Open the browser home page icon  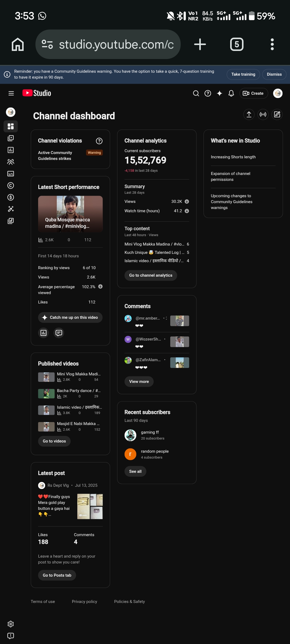pyautogui.click(x=18, y=44)
